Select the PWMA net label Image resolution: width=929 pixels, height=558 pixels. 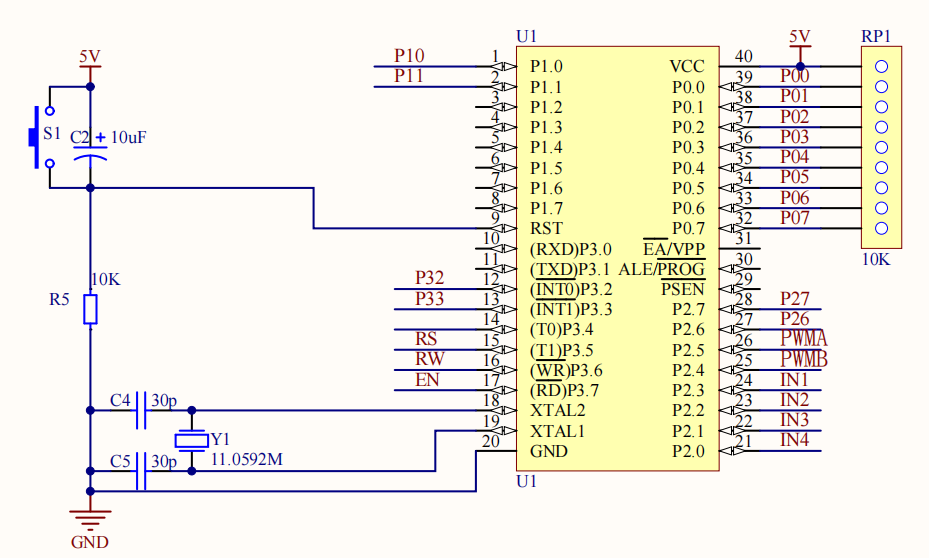tap(803, 338)
